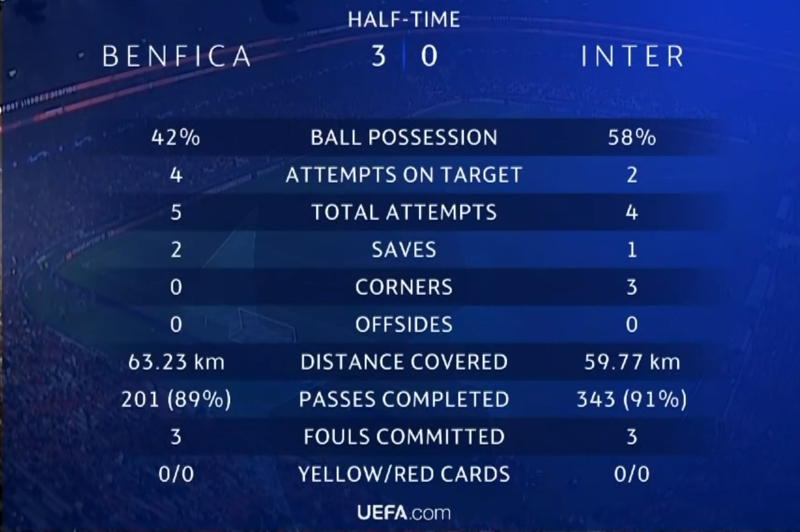Click the BENFICA team name
The width and height of the screenshot is (800, 532).
(177, 57)
